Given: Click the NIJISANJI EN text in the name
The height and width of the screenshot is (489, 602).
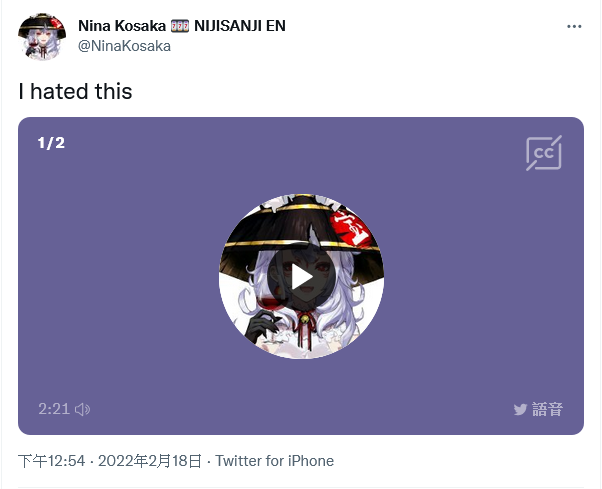Looking at the screenshot, I should pos(240,26).
